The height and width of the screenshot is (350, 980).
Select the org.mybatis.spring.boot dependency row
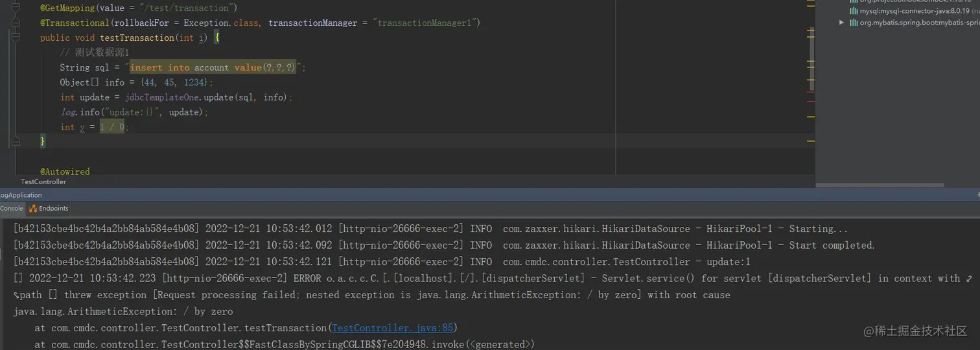click(x=909, y=23)
